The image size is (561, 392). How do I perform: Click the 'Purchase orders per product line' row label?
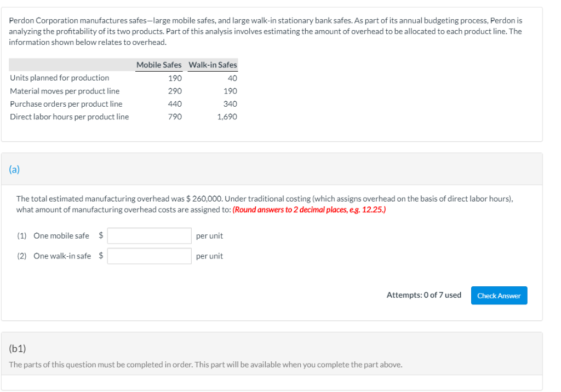pos(66,103)
